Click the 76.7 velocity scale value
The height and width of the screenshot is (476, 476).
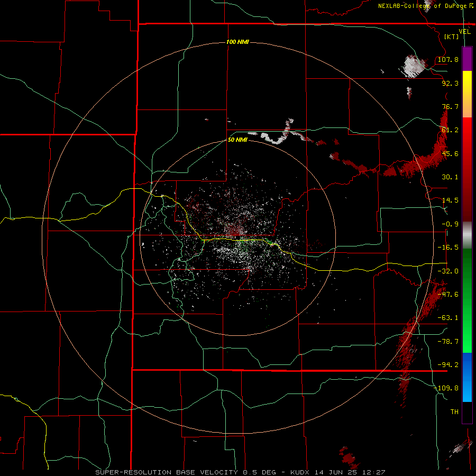tap(450, 106)
